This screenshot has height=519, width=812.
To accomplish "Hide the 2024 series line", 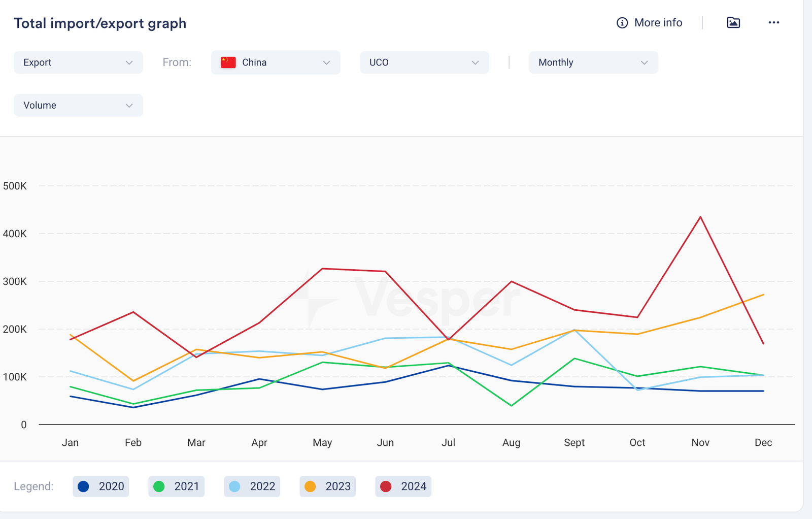I will (403, 486).
